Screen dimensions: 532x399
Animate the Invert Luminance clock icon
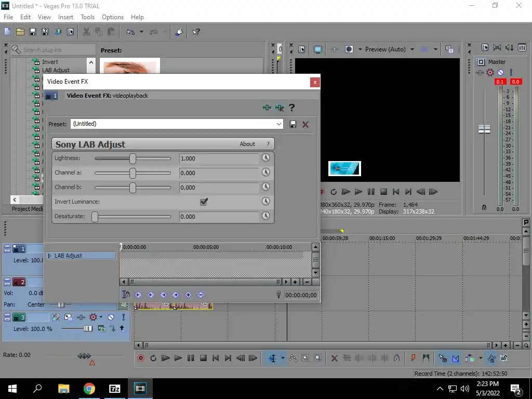[265, 201]
